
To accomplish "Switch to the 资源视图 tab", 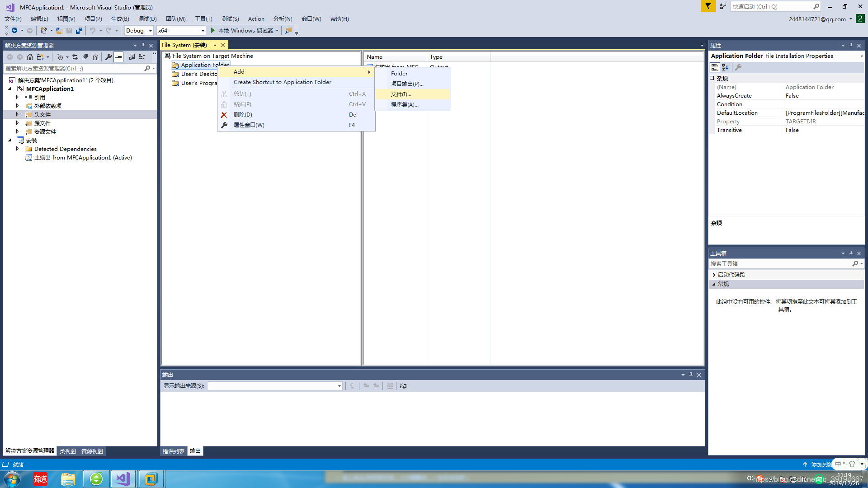I will point(92,451).
